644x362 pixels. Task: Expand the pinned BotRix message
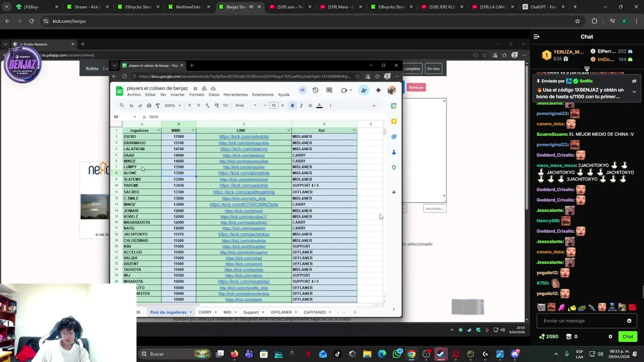(x=634, y=92)
